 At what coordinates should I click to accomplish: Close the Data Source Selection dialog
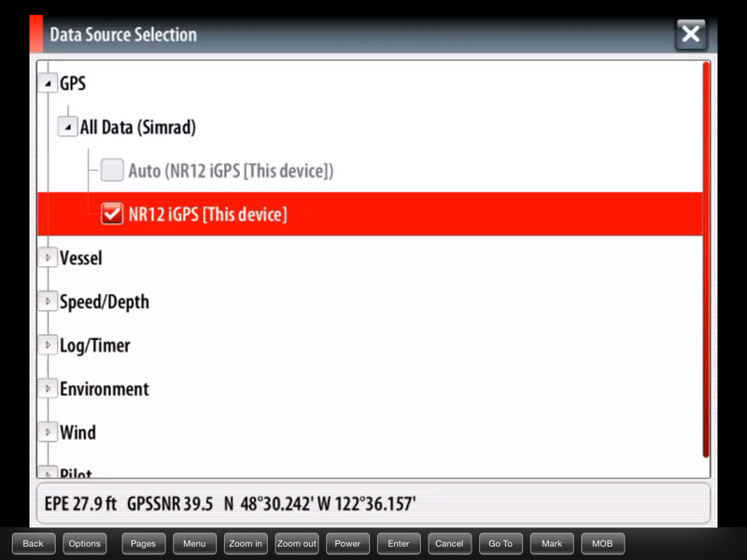pos(691,35)
